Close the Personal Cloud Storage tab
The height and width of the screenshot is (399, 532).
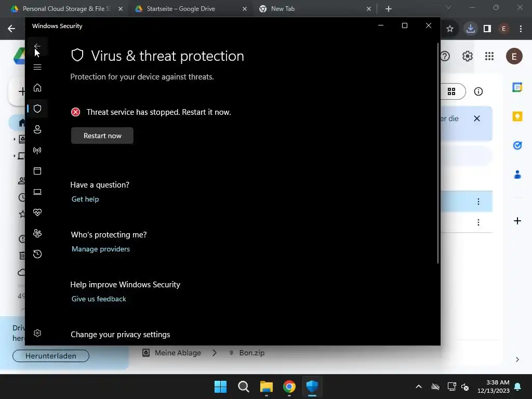point(121,9)
